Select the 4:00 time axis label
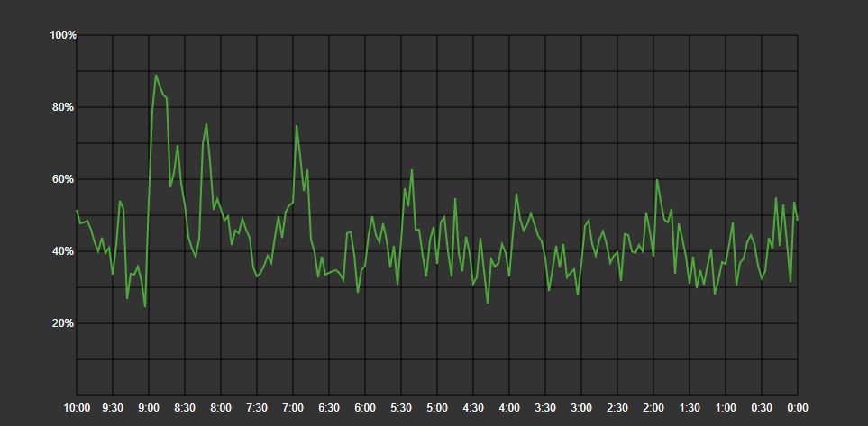Screen dimensions: 868x426 coord(509,408)
